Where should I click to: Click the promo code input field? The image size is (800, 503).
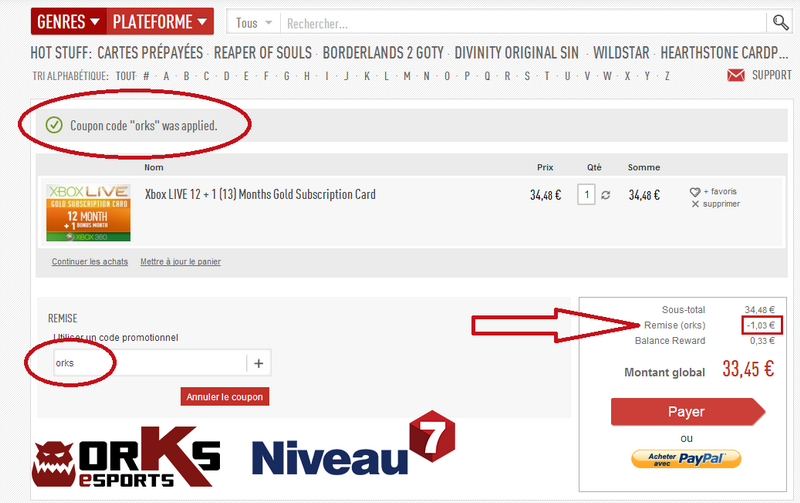148,363
